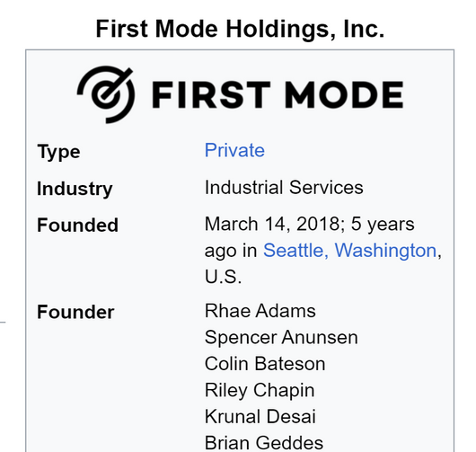Viewport: 476px width, 452px height.
Task: Click founder name Colin Bateson
Action: click(x=265, y=364)
